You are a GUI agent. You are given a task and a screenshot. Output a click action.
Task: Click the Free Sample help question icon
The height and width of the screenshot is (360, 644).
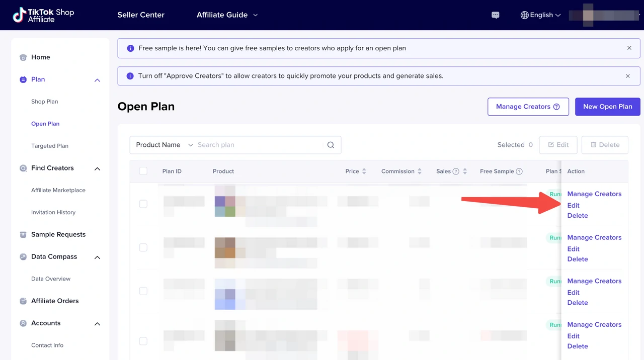[519, 171]
